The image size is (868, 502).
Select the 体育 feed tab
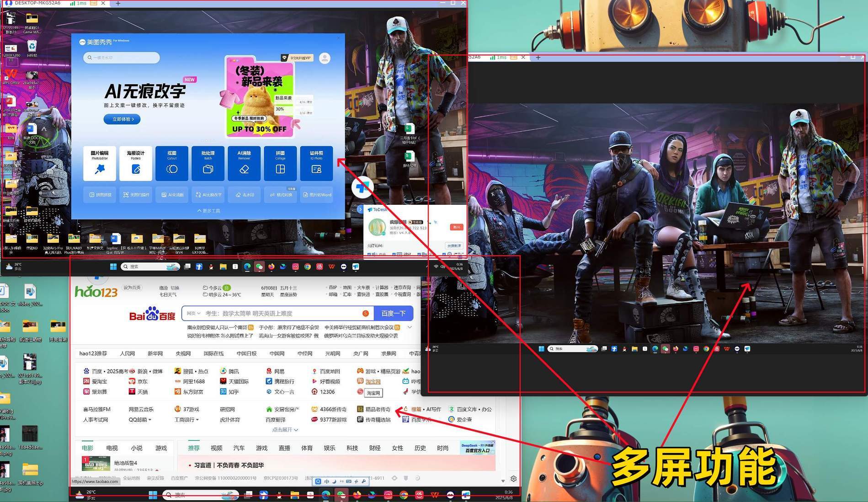[x=307, y=448]
